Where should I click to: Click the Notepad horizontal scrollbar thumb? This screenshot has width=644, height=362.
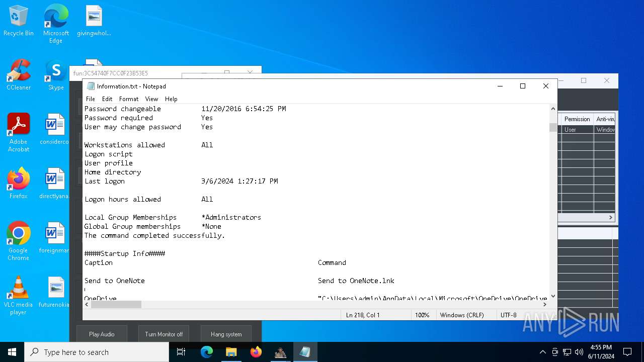116,304
